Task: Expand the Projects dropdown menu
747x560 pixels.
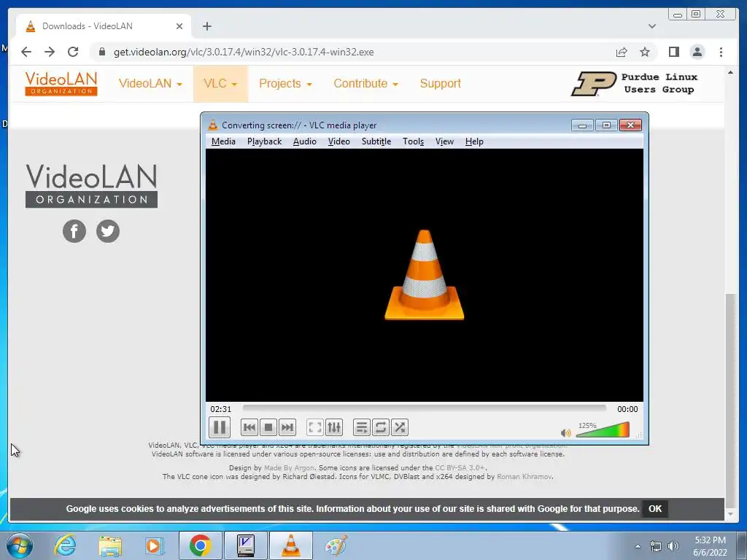Action: [285, 83]
